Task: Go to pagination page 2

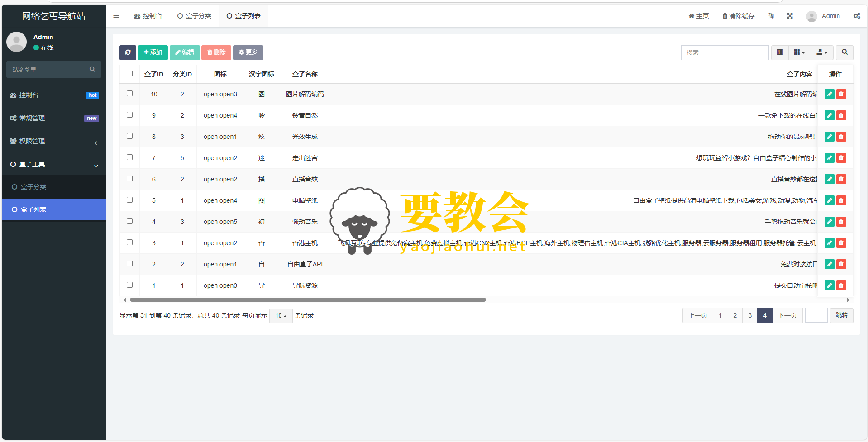Action: point(735,315)
